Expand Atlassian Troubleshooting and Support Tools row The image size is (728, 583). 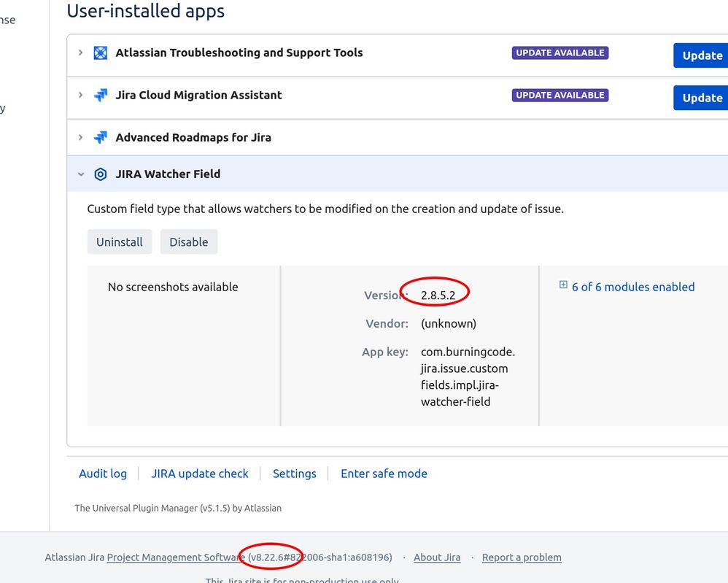click(x=81, y=53)
